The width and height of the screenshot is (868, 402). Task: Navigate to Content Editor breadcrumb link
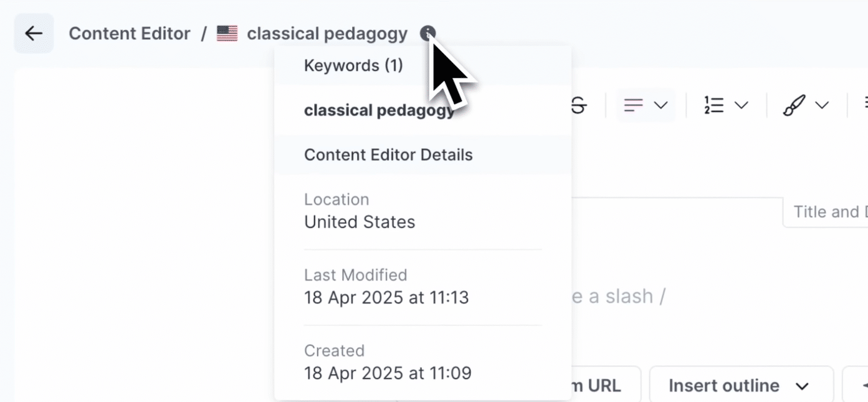[x=129, y=34]
